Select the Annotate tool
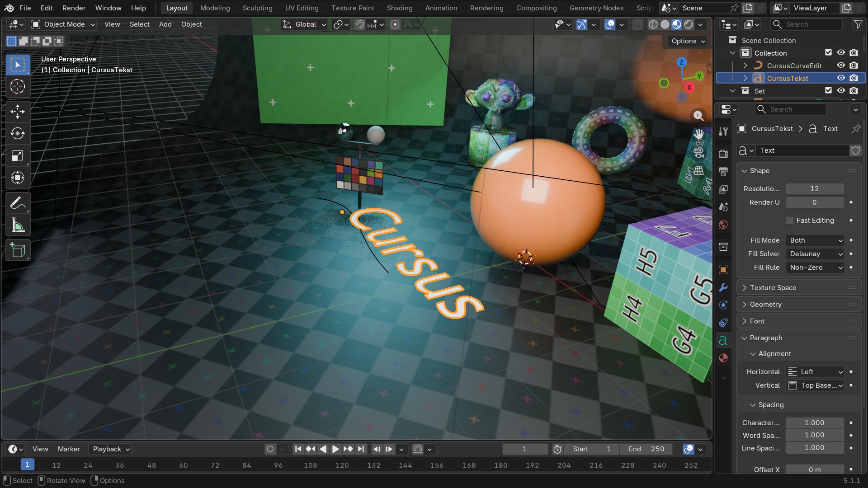The image size is (868, 488). 18,203
